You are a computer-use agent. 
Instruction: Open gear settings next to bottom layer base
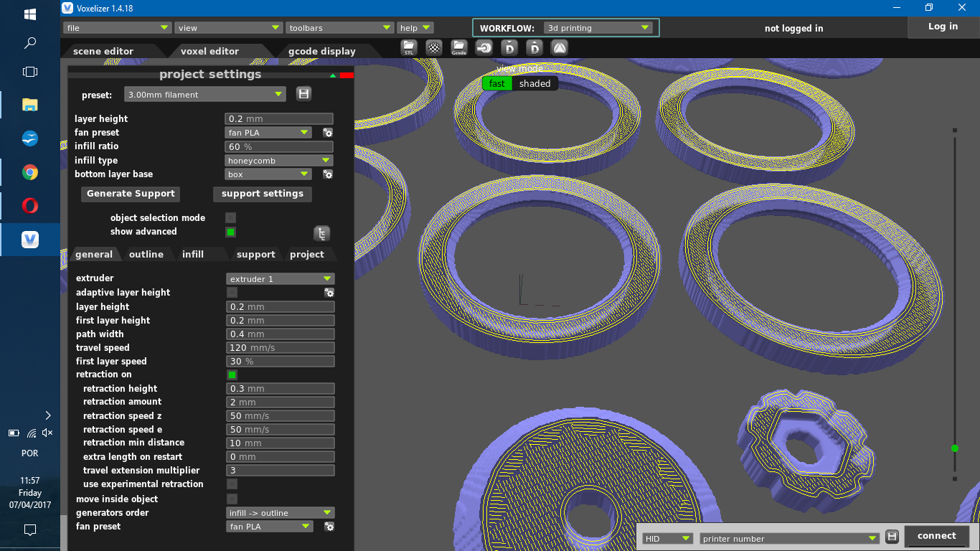pyautogui.click(x=328, y=174)
